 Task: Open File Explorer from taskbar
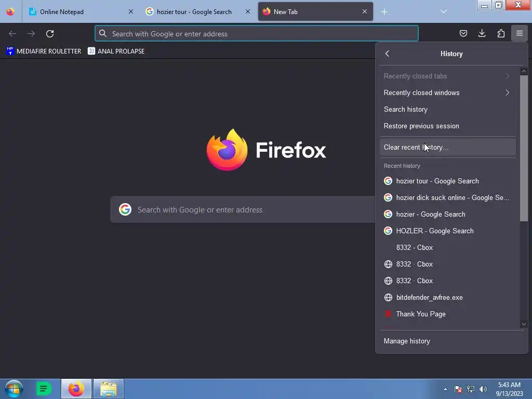click(x=109, y=389)
